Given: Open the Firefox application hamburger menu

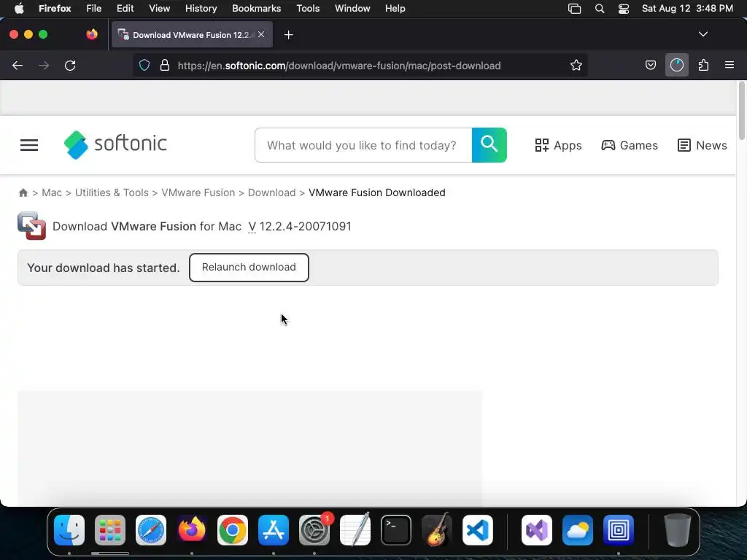Looking at the screenshot, I should pos(729,65).
